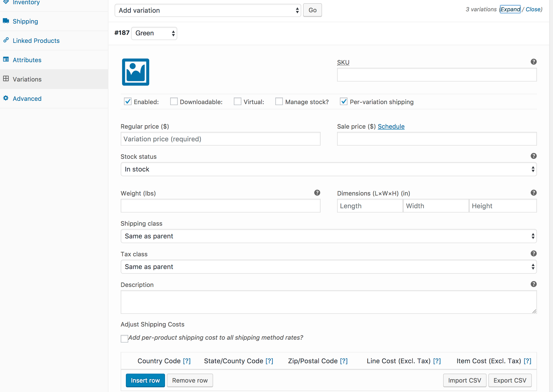Focus the SKU input field
This screenshot has height=392, width=553.
(437, 75)
